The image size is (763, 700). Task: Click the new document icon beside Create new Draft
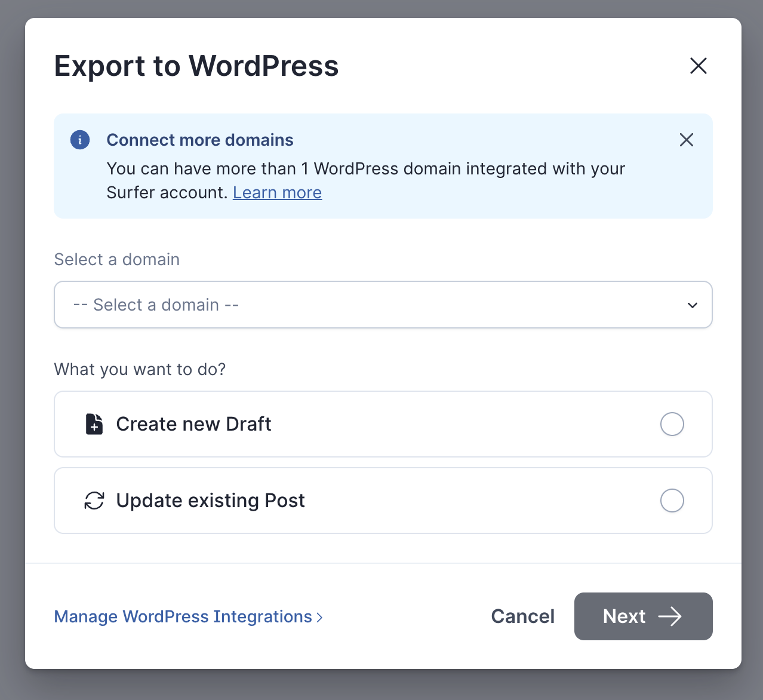click(94, 424)
